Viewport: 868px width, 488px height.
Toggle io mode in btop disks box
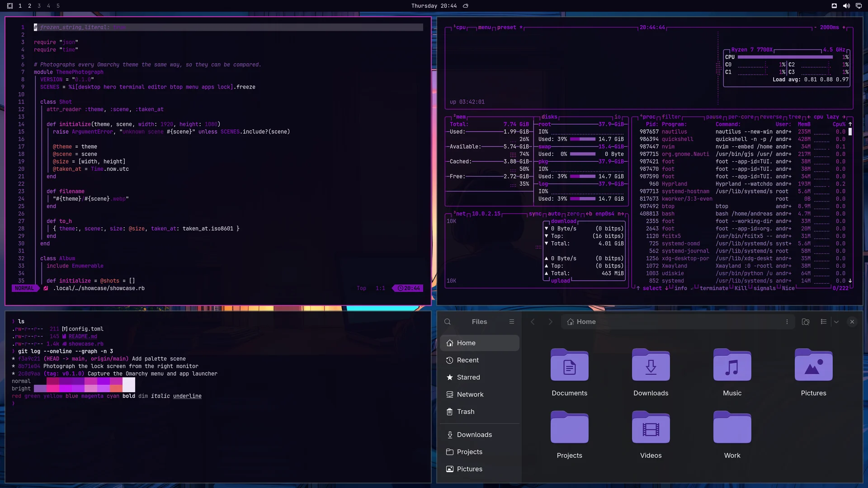click(618, 117)
